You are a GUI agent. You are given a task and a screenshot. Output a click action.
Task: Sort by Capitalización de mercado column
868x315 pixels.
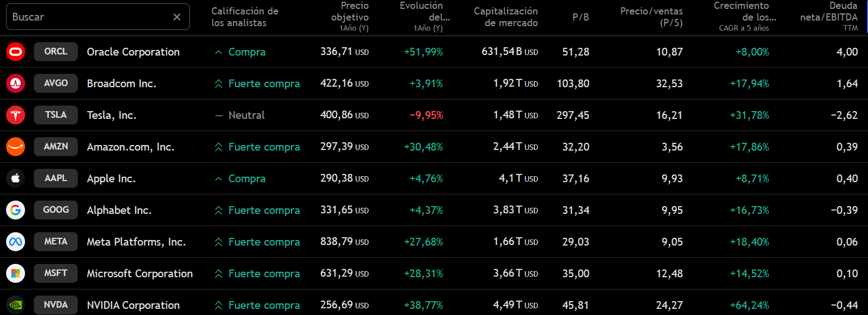(506, 17)
